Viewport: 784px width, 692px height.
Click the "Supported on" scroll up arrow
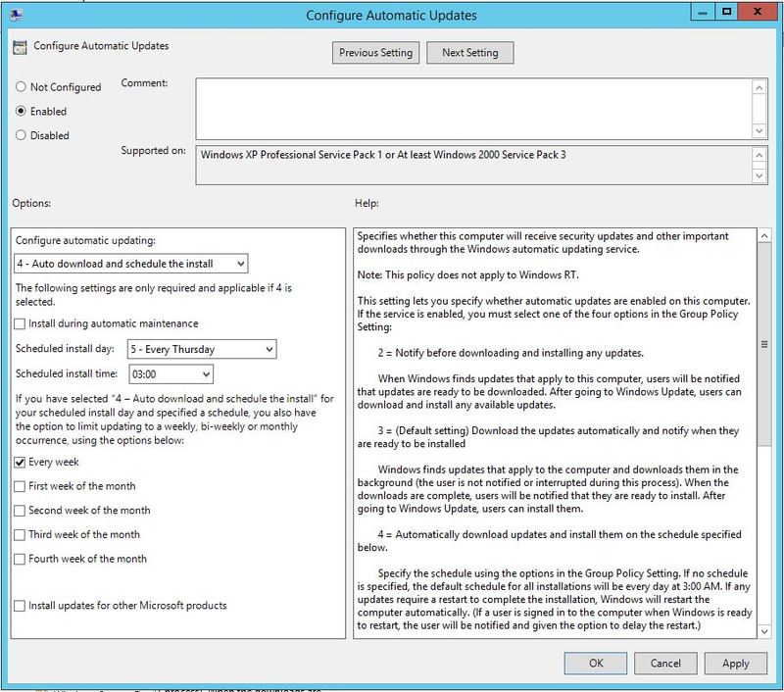761,154
